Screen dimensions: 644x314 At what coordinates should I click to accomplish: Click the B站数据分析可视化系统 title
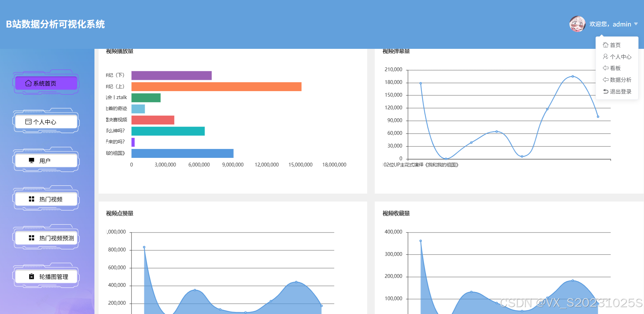(x=55, y=24)
